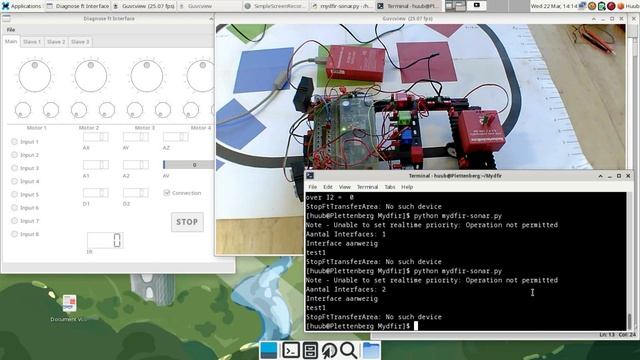640x360 pixels.
Task: Switch to Diagnose ft Interface taskbar entry
Action: [77, 6]
